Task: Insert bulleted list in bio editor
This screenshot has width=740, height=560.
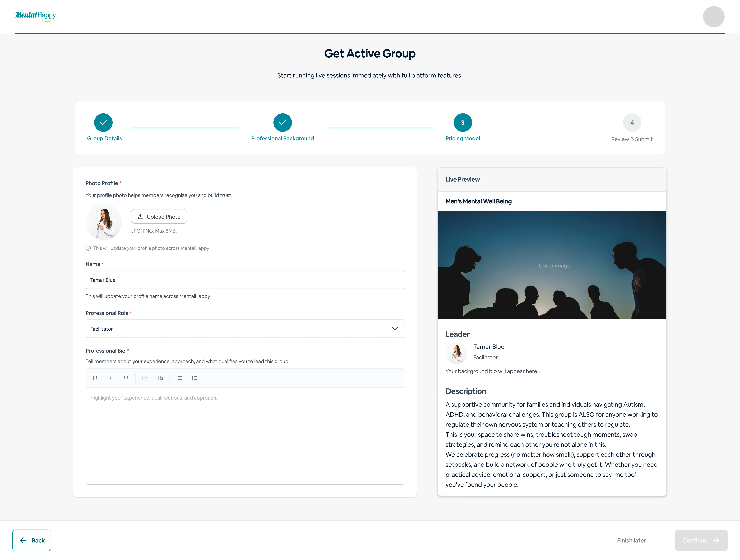Action: click(x=179, y=378)
